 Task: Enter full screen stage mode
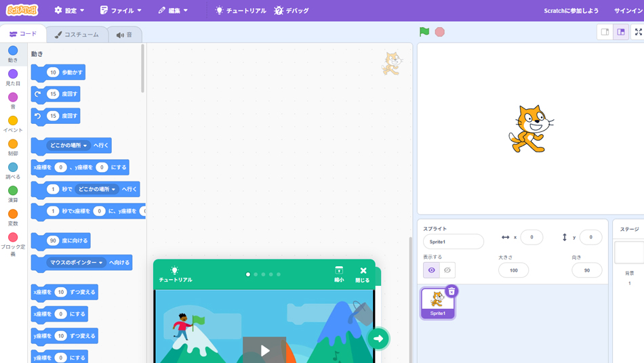[639, 32]
